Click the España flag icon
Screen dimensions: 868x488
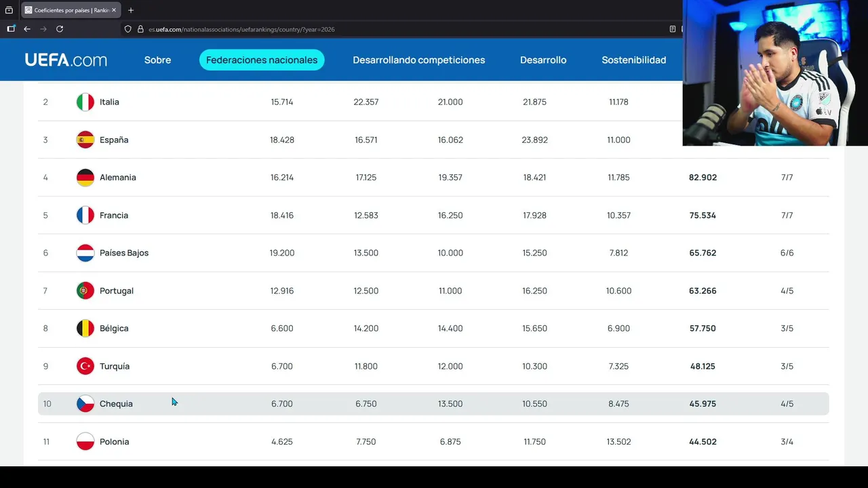tap(85, 140)
